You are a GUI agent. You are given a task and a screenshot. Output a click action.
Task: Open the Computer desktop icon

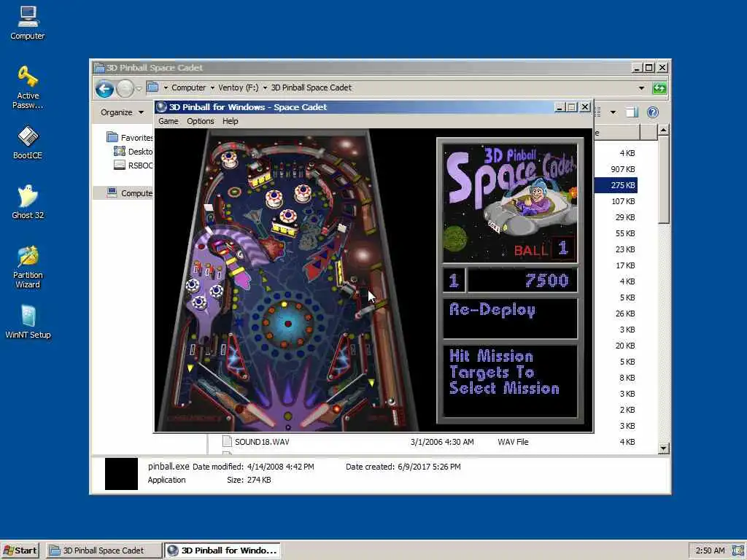tap(28, 23)
